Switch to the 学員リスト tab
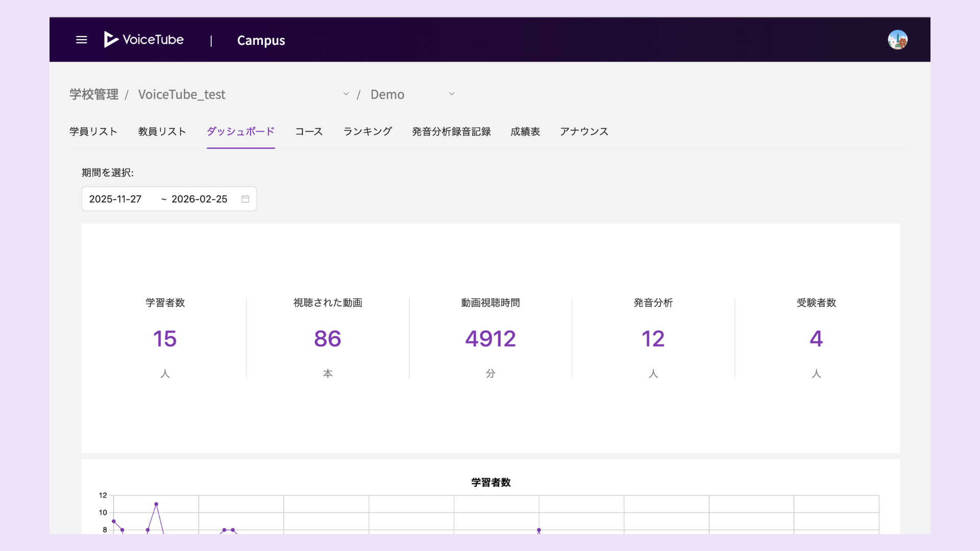 click(93, 132)
